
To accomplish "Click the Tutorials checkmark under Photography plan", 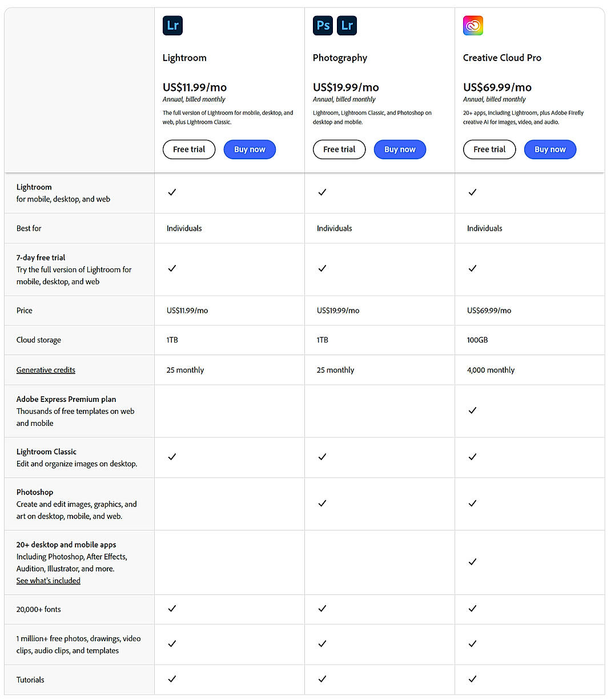I will click(x=322, y=679).
